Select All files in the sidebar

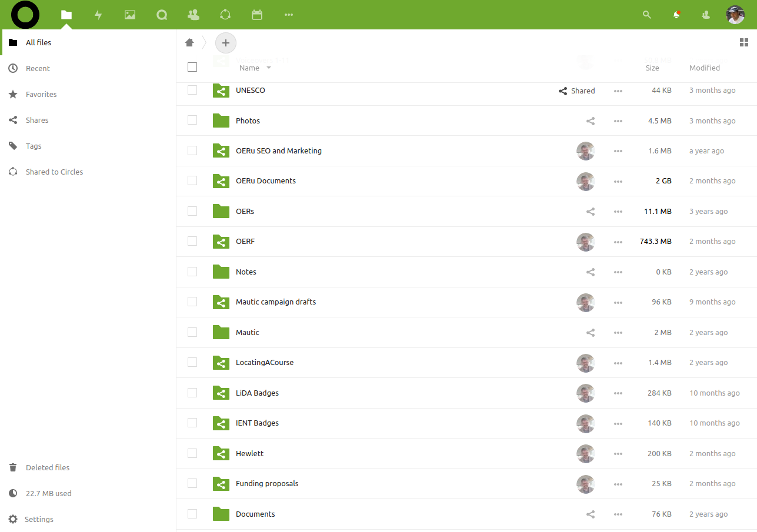88,42
